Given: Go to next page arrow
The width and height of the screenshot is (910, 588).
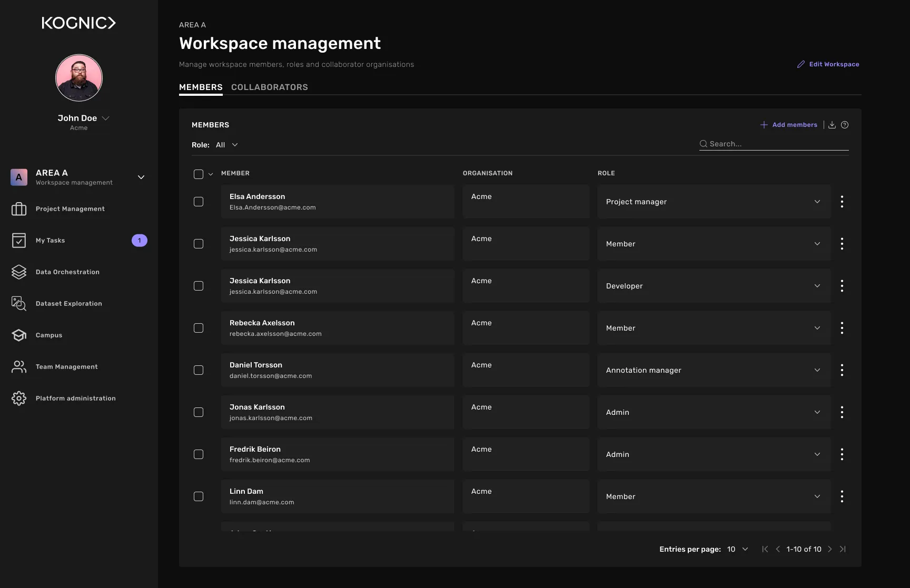Looking at the screenshot, I should pos(830,549).
